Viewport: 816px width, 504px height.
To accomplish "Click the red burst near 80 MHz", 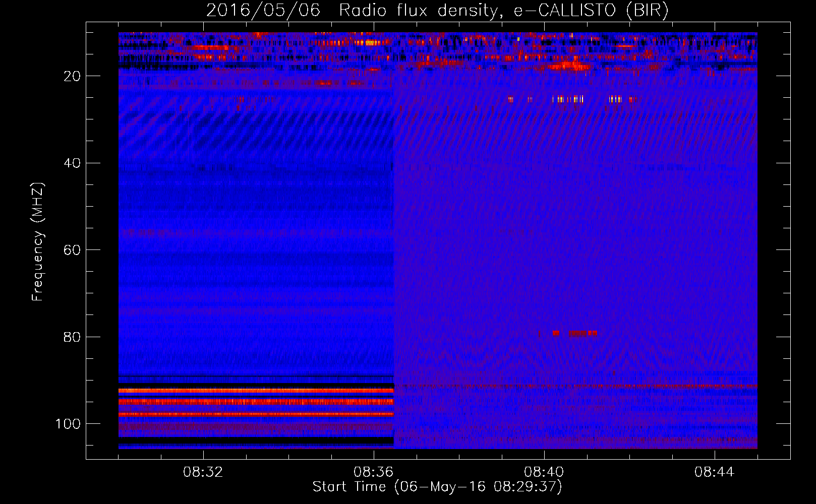I will click(x=574, y=333).
